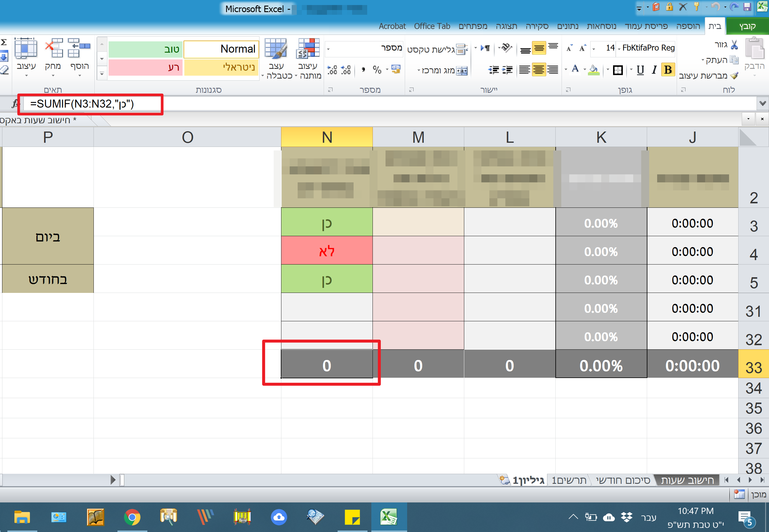The width and height of the screenshot is (769, 532).
Task: Click the Format as Table icon
Action: [x=275, y=48]
